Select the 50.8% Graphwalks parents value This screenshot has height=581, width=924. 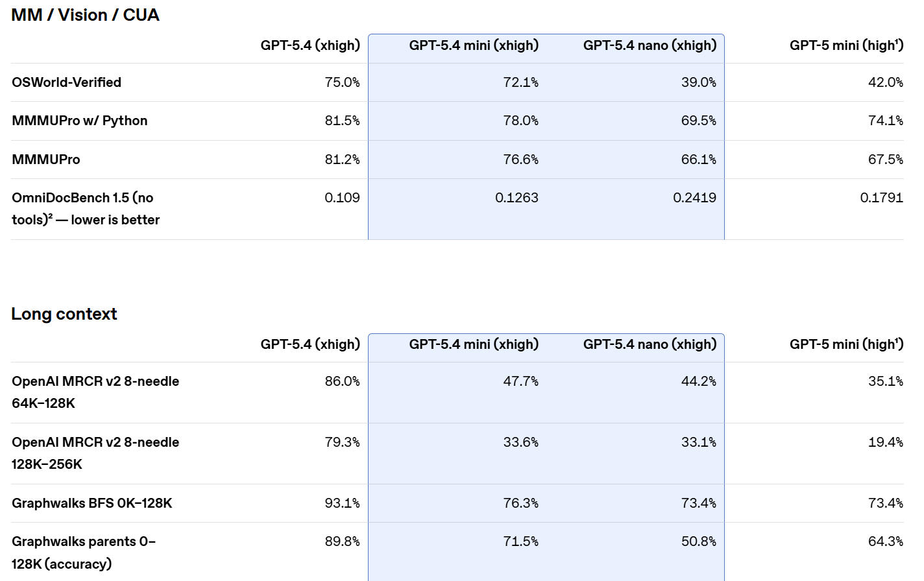[x=698, y=541]
